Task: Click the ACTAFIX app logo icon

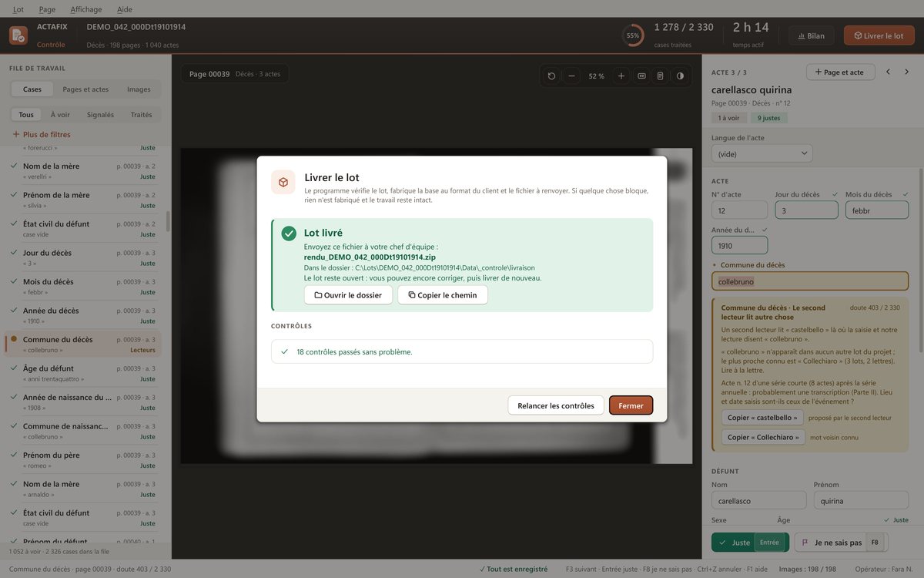Action: tap(18, 35)
